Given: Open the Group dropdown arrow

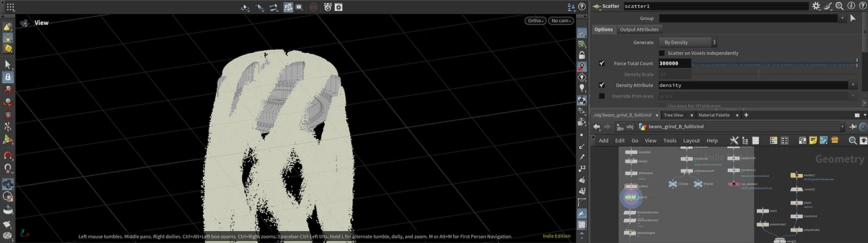Looking at the screenshot, I should pyautogui.click(x=842, y=18).
